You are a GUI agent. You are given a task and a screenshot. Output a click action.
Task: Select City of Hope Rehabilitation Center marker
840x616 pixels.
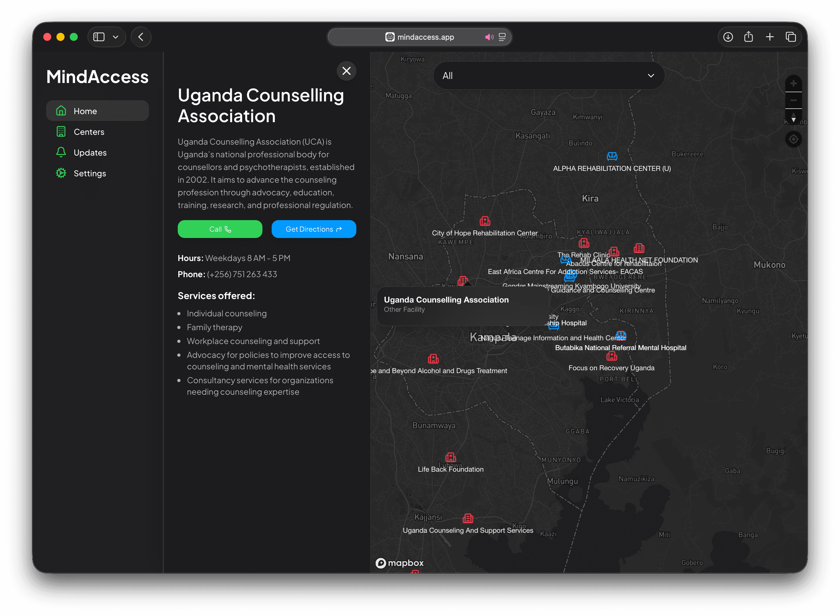tap(485, 221)
